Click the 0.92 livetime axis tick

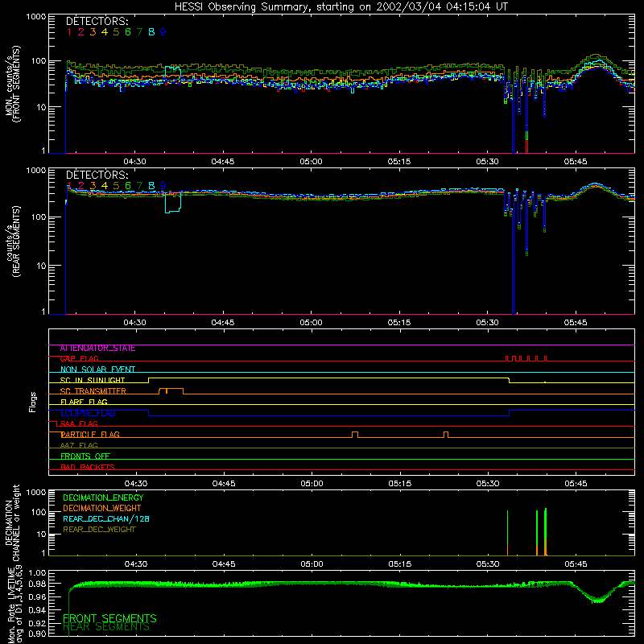[x=38, y=622]
